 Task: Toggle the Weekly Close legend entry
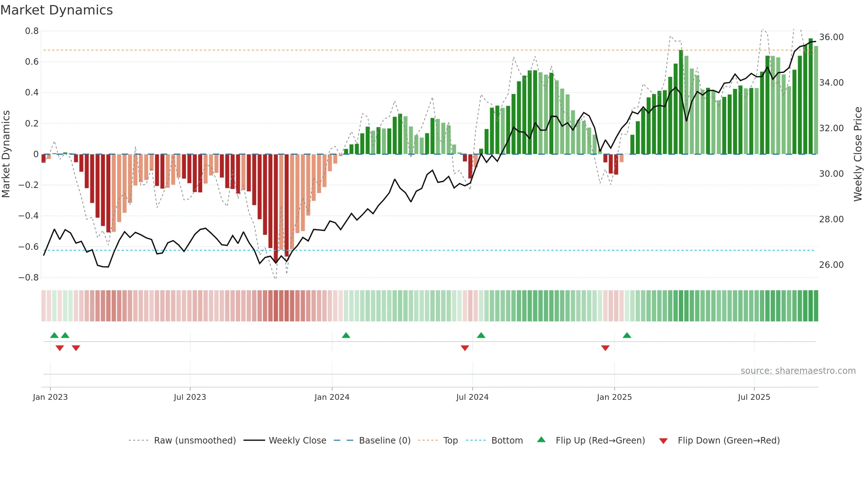pos(285,440)
